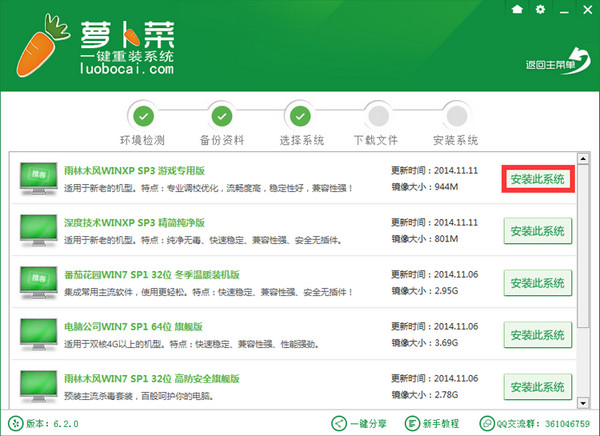The height and width of the screenshot is (436, 600).
Task: Click the 一键分享 share icon
Action: pyautogui.click(x=339, y=423)
